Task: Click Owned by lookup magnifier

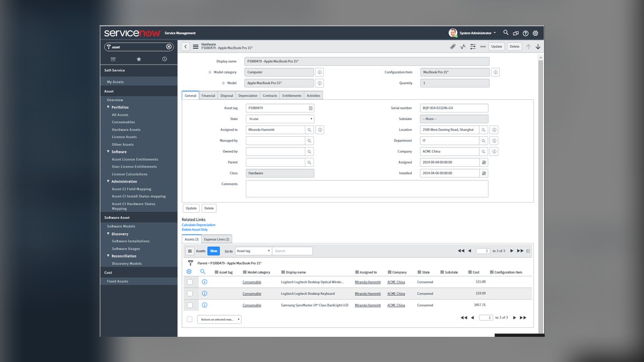Action: (310, 151)
